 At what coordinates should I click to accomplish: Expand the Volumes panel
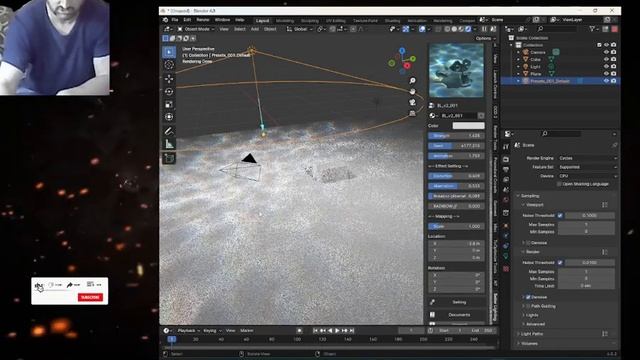point(529,344)
